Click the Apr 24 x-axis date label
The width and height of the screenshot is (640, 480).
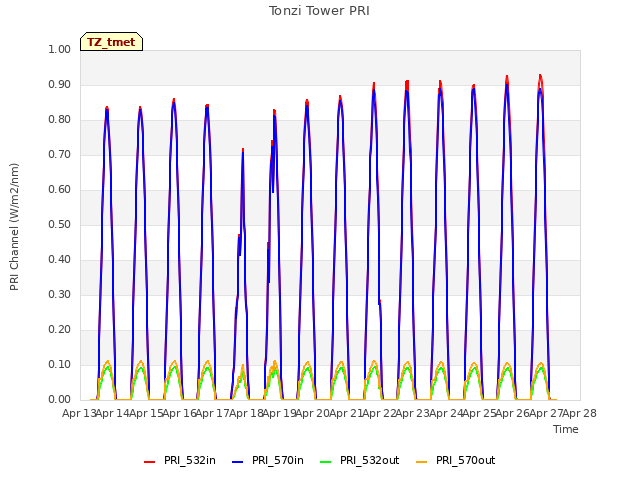[x=446, y=413]
